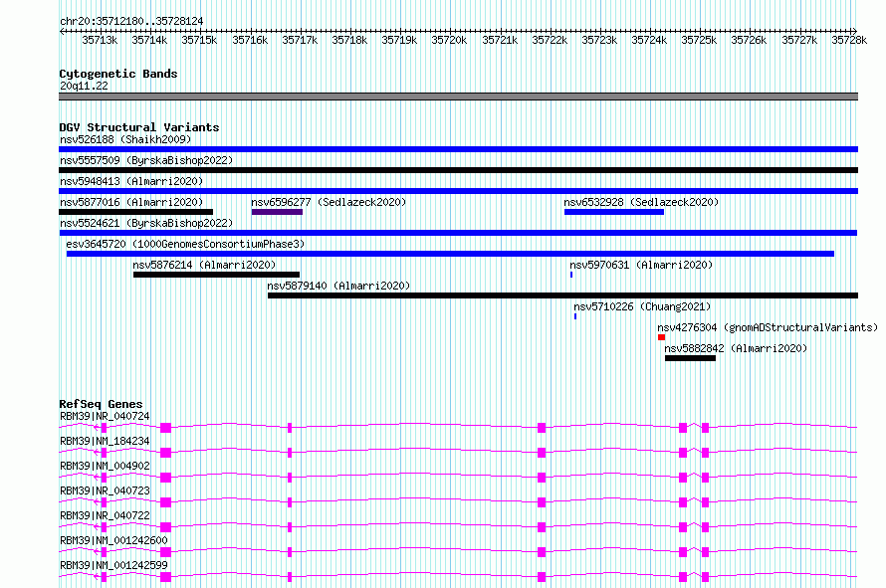Open esv3645720 (1000GenomesConsortiumPhase3) label
Screen dimensions: 886x588
[185, 244]
